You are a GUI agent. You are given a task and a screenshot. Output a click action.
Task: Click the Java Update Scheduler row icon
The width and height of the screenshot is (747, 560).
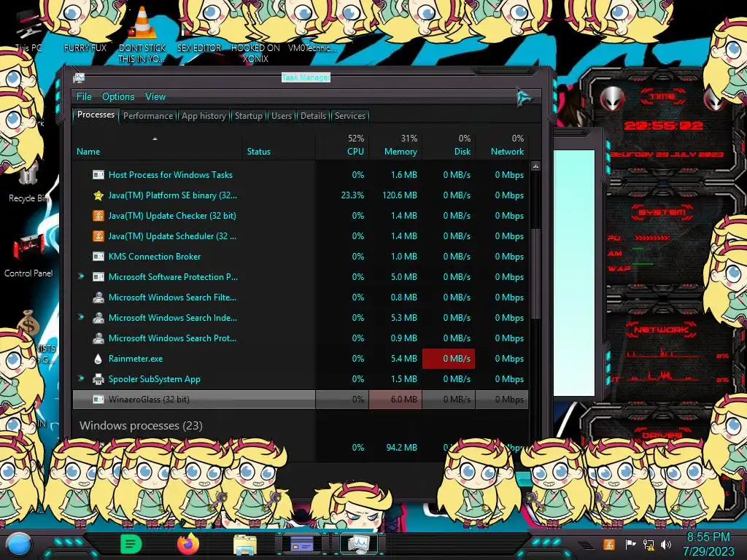pos(98,236)
